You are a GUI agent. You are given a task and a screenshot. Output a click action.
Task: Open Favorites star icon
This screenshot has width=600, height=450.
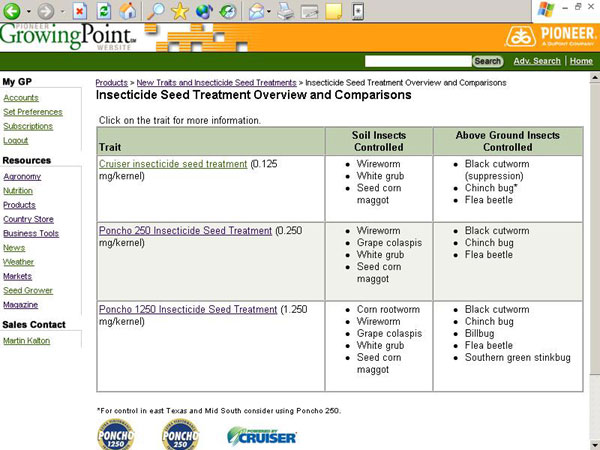pyautogui.click(x=179, y=11)
